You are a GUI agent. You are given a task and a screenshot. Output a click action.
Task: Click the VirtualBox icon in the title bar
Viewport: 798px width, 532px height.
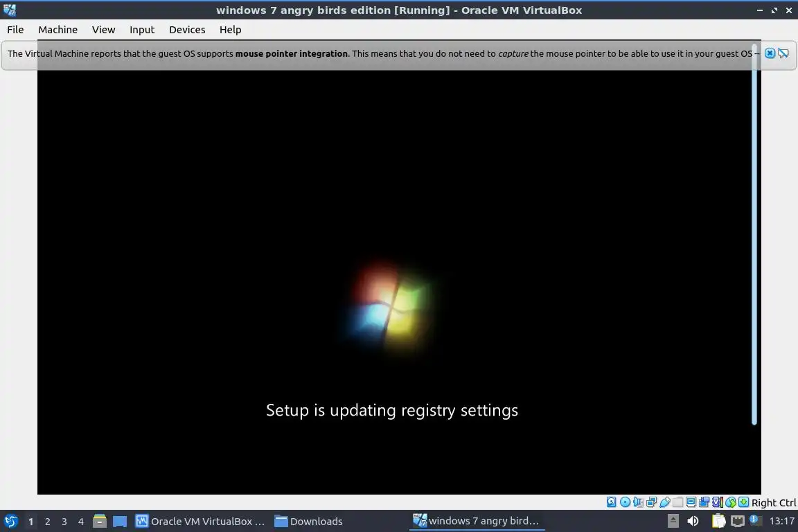click(x=10, y=10)
